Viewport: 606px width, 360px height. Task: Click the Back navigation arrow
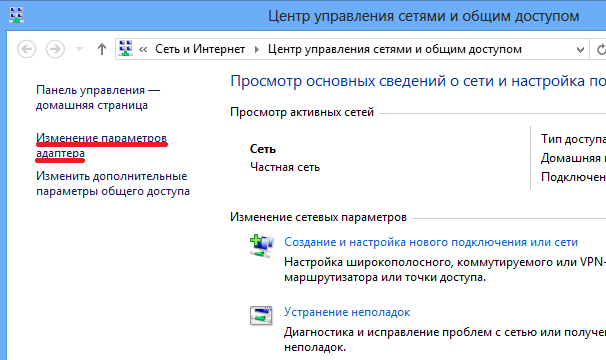[27, 49]
